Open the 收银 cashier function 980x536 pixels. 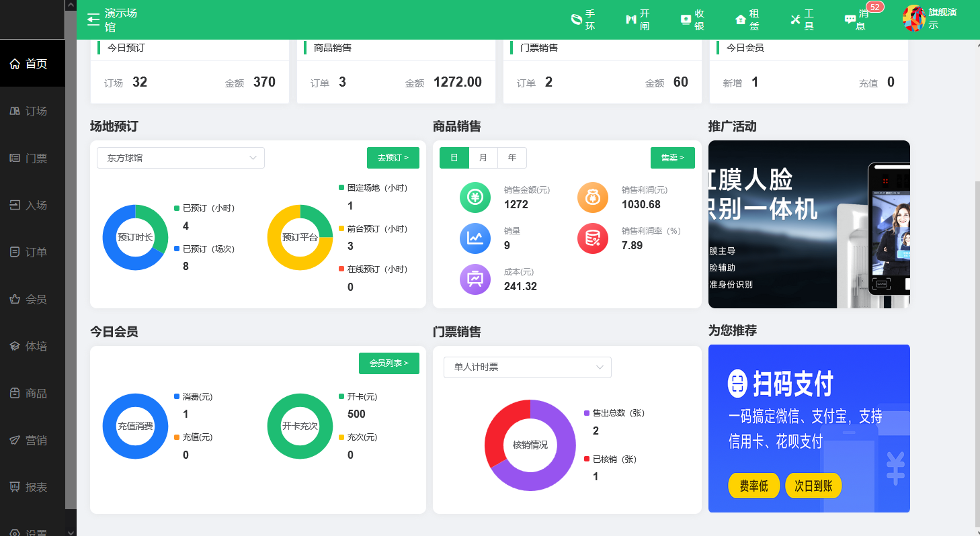tap(692, 19)
